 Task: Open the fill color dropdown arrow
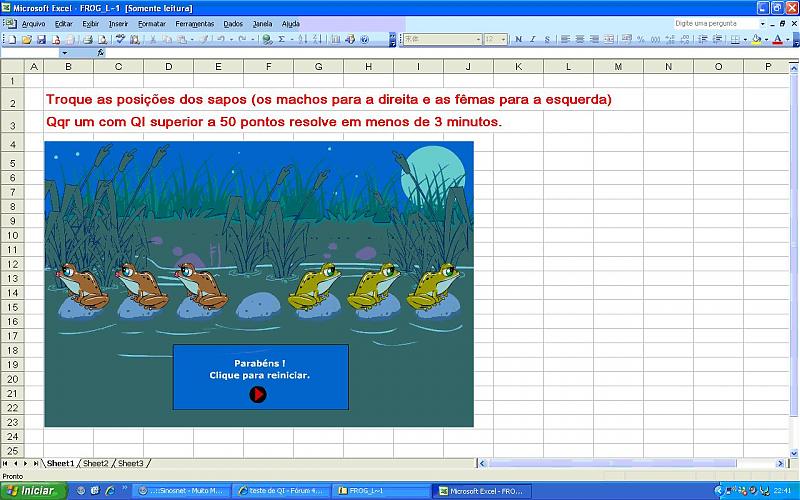tap(766, 39)
